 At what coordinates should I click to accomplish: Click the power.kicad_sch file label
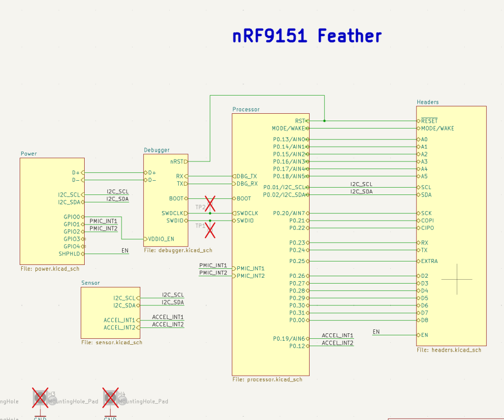click(x=50, y=269)
